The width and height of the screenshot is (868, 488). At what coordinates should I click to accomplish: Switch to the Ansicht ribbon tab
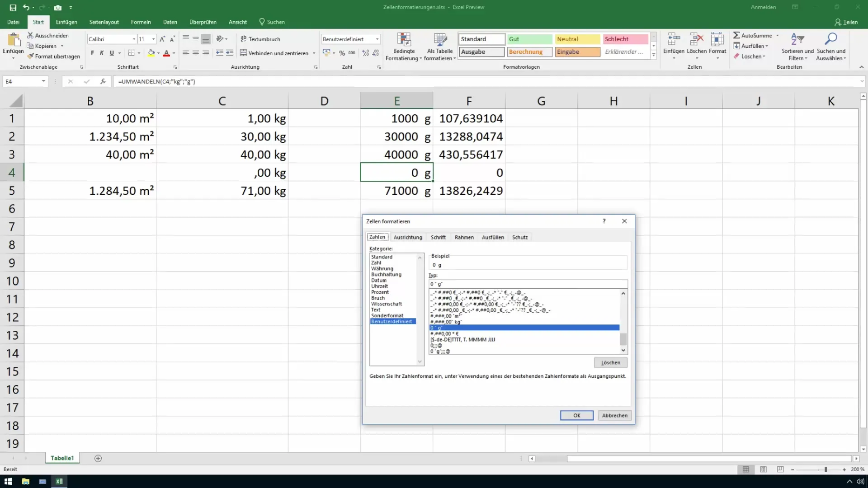coord(238,22)
